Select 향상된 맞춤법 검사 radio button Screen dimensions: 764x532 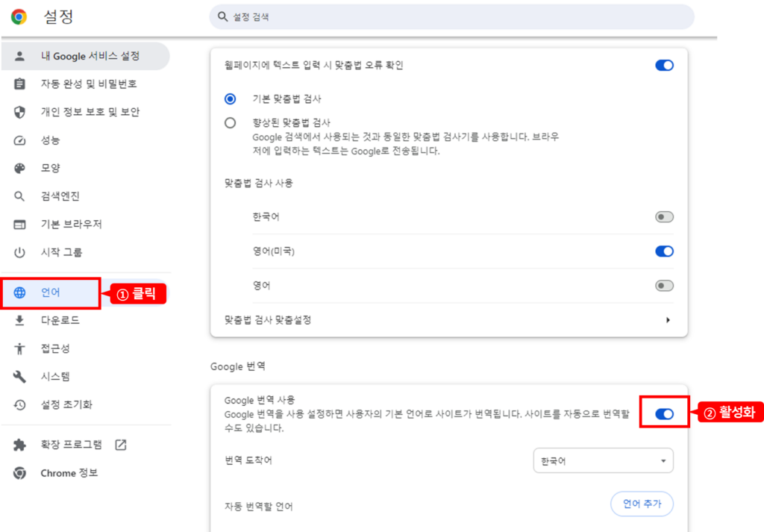point(231,123)
